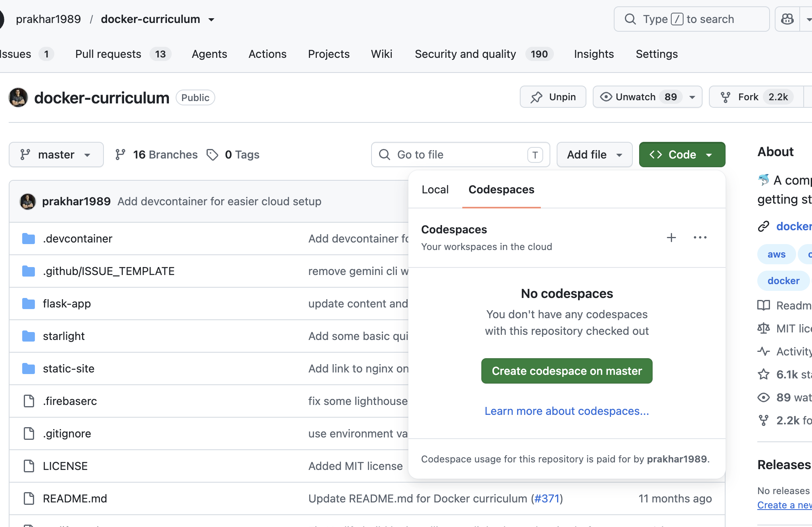
Task: Click the link icon in About section
Action: (x=764, y=226)
